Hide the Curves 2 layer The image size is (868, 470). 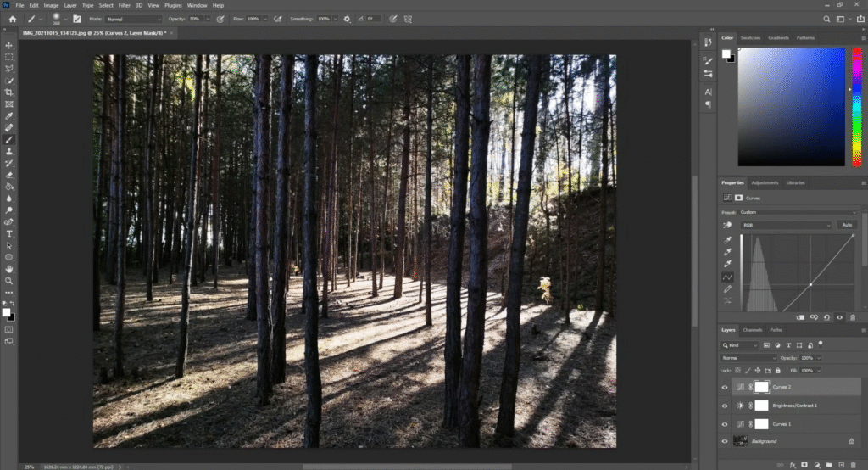coord(724,387)
